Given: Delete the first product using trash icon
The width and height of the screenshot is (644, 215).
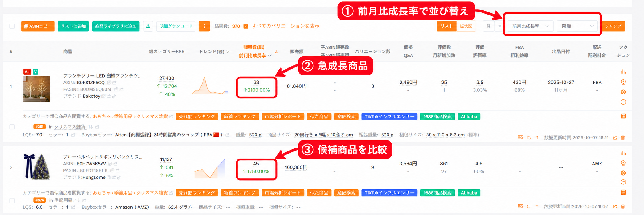Looking at the screenshot, I should coord(623,138).
